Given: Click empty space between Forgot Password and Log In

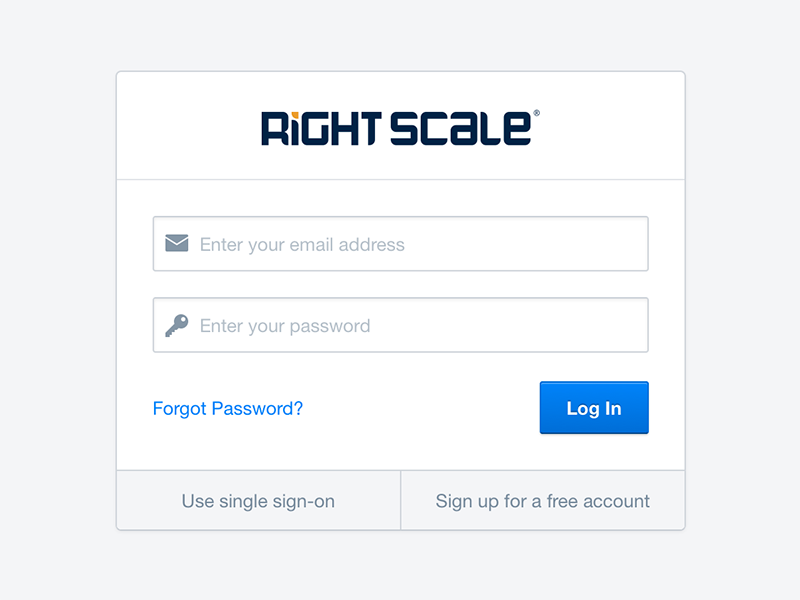Looking at the screenshot, I should click(421, 408).
